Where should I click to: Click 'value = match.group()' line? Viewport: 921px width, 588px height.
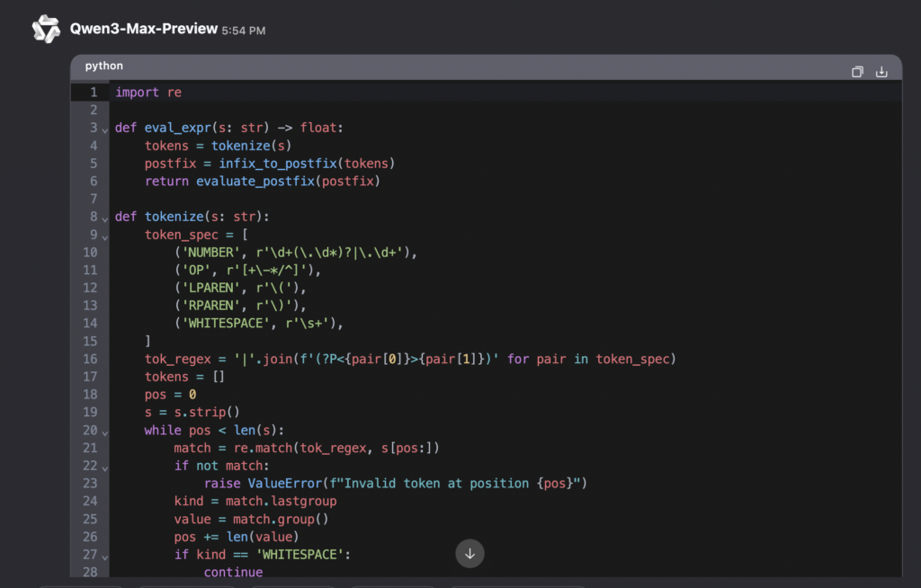click(x=252, y=520)
